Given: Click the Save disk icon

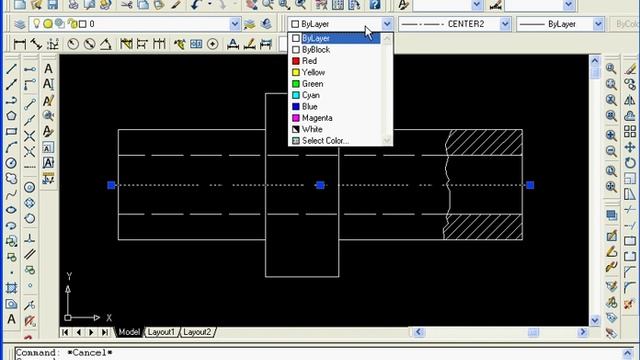Looking at the screenshot, I should pyautogui.click(x=53, y=5).
